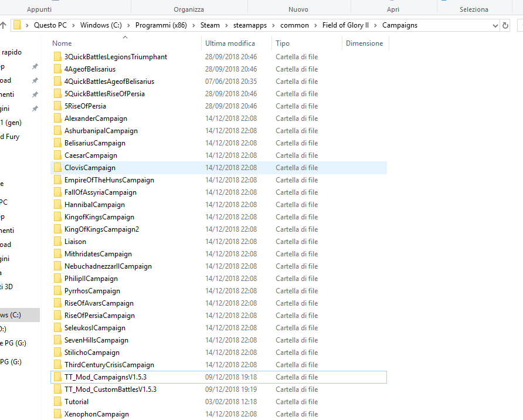This screenshot has width=523, height=420.
Task: Click the NebuchadnezzarIICampaign folder icon
Action: pyautogui.click(x=57, y=266)
